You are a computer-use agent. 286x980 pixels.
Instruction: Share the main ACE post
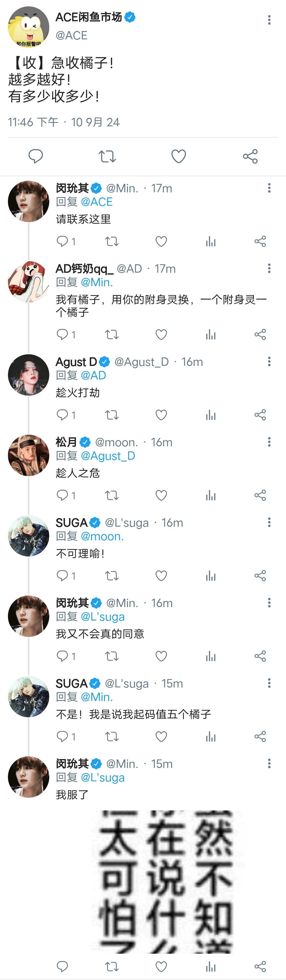tap(250, 156)
